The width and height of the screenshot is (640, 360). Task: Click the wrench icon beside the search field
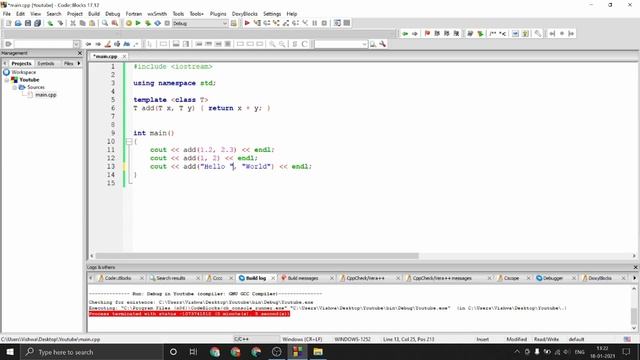(382, 44)
